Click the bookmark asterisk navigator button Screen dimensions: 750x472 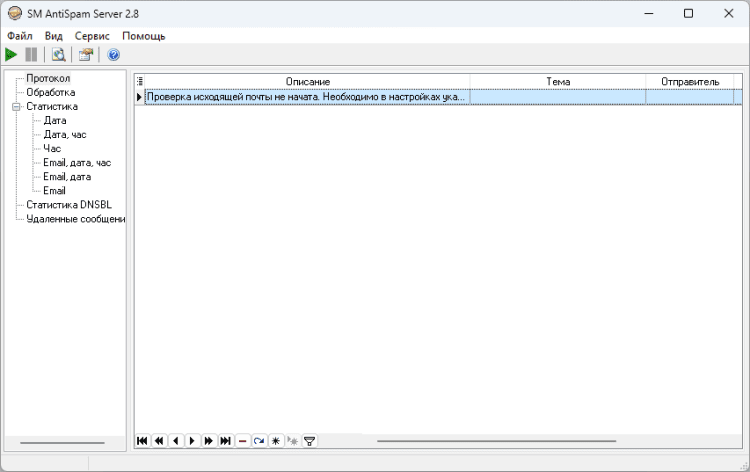pos(276,440)
